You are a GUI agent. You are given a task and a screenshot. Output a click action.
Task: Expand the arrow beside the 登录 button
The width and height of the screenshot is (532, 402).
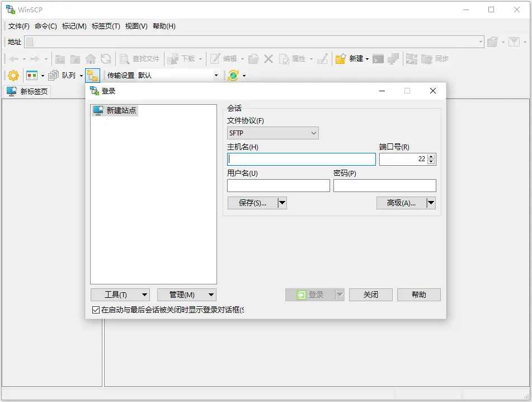pos(340,295)
